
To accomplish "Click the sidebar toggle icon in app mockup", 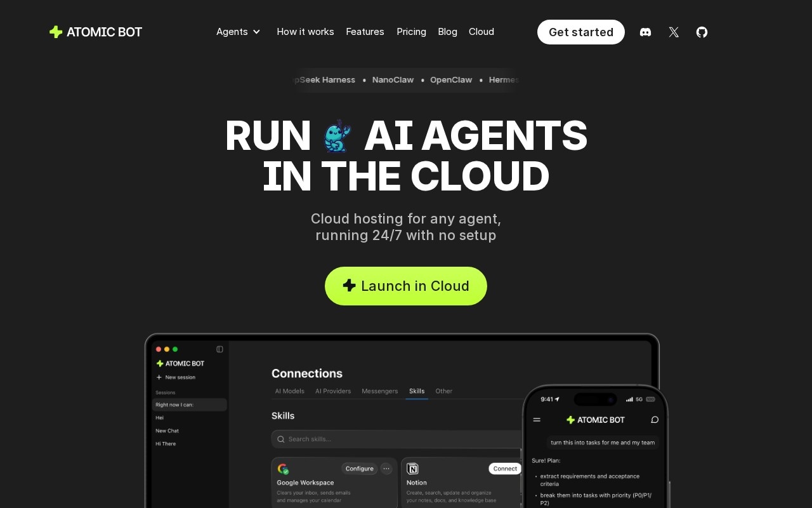I will tap(219, 349).
